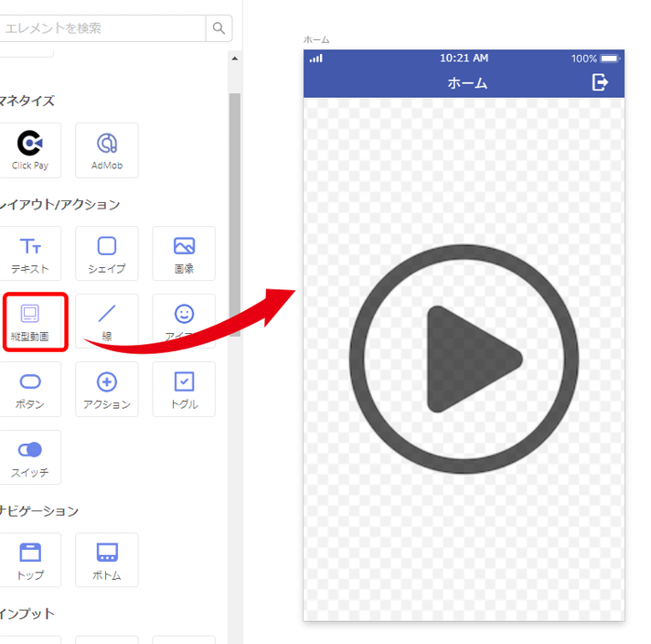Select the トグル checkbox element
This screenshot has width=651, height=644.
tap(184, 390)
